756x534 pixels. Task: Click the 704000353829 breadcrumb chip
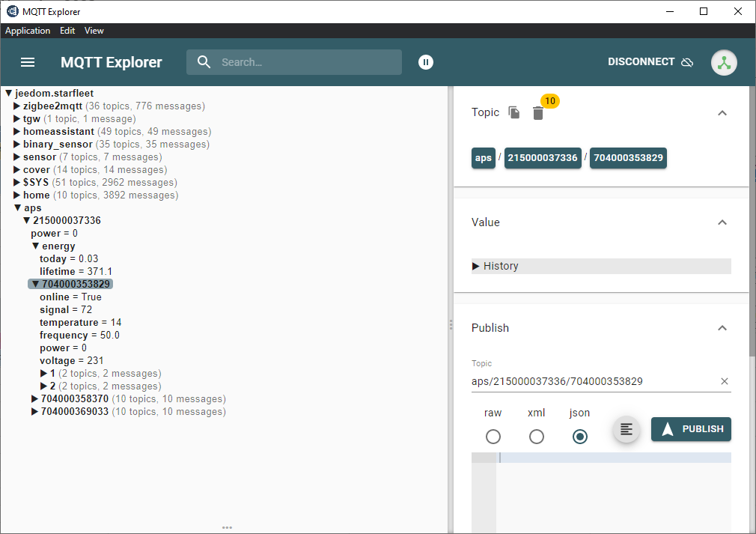628,158
